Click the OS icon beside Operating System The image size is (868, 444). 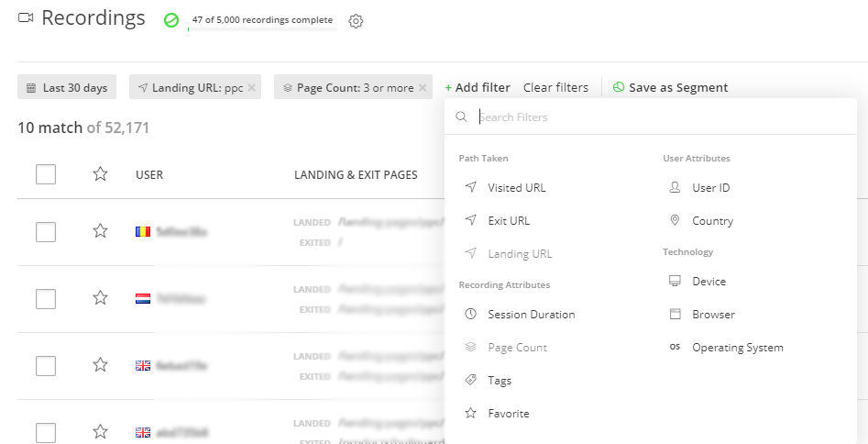click(675, 347)
